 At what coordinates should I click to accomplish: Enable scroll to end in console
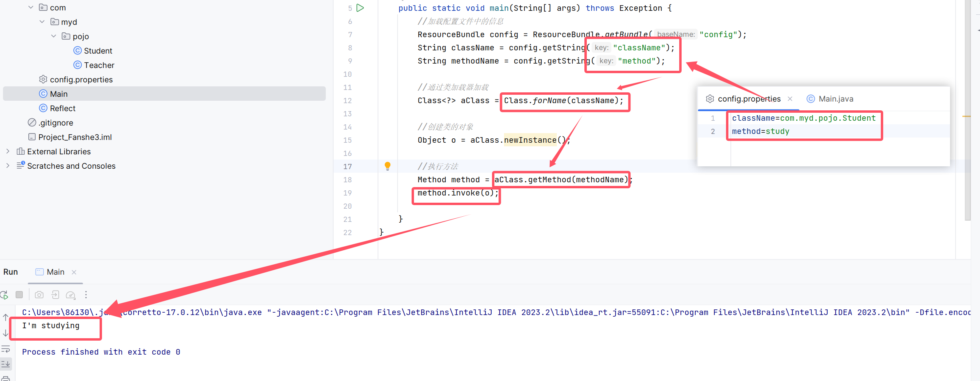click(x=6, y=364)
